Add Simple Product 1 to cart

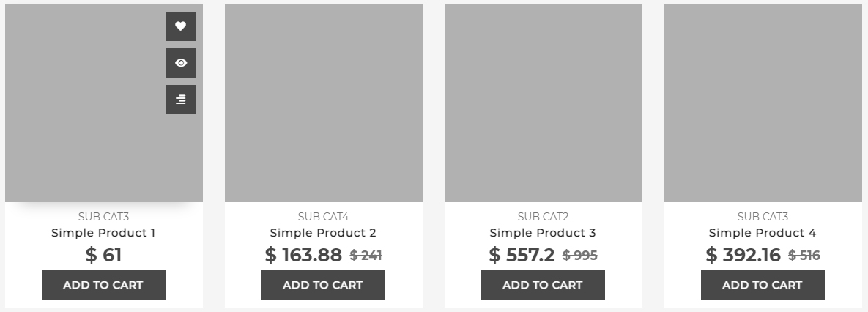tap(103, 285)
